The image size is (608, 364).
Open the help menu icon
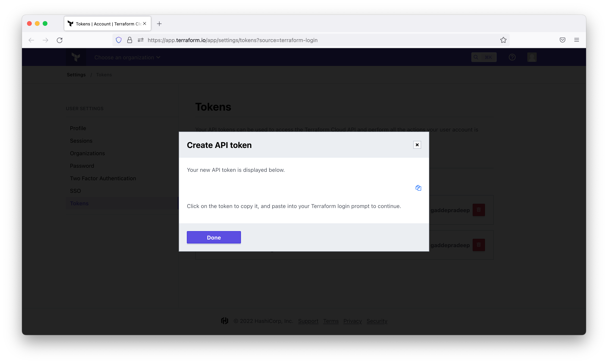[512, 57]
